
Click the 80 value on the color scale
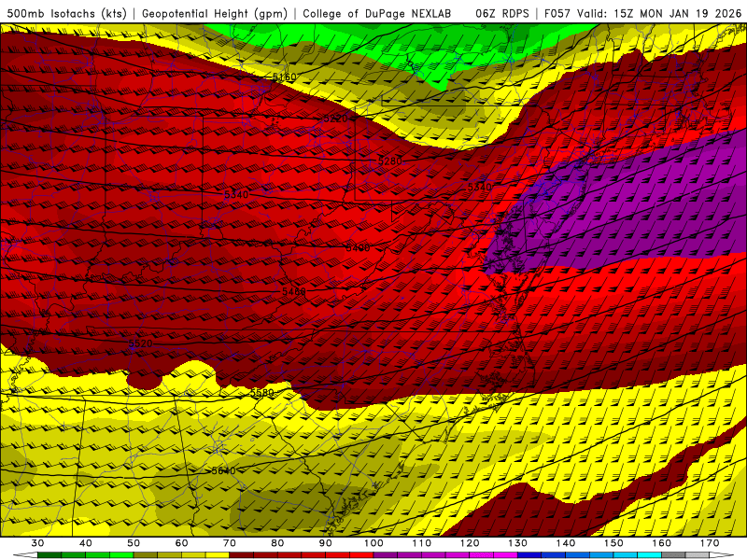277,543
